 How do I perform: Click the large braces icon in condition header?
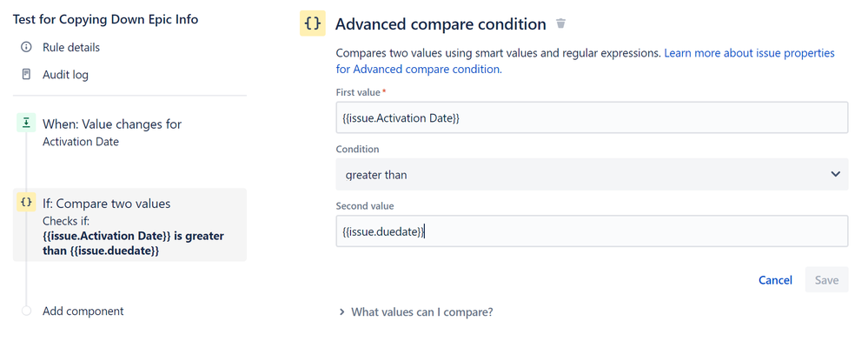click(313, 24)
